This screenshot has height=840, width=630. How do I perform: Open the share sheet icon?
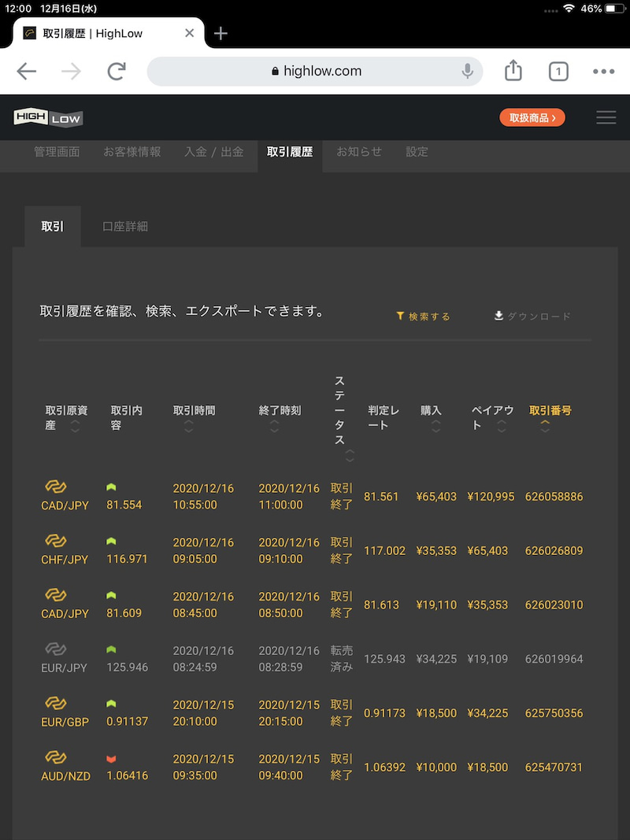click(x=513, y=70)
